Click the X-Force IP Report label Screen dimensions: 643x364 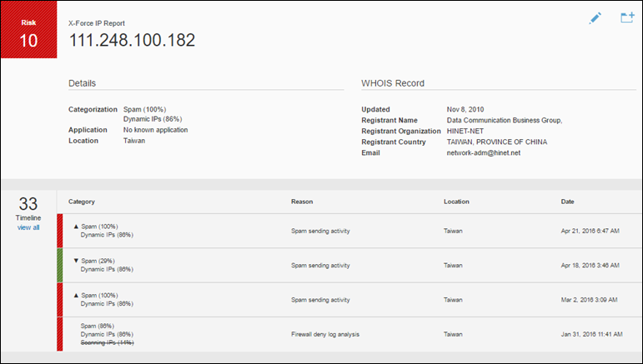[97, 23]
